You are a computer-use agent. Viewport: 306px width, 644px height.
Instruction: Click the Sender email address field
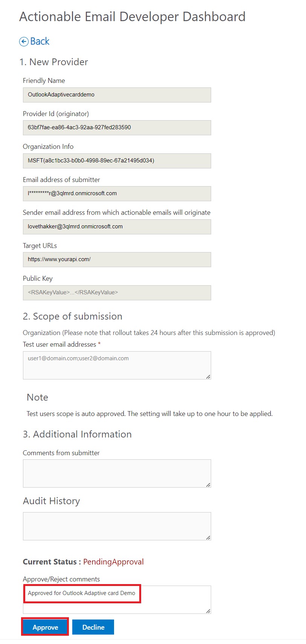[x=117, y=227]
